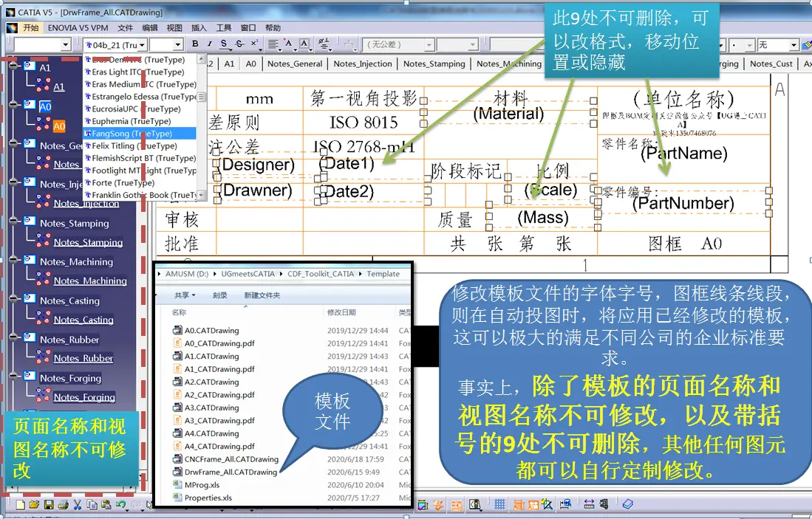The height and width of the screenshot is (519, 812).
Task: Cut selection with scissors icon
Action: (78, 504)
